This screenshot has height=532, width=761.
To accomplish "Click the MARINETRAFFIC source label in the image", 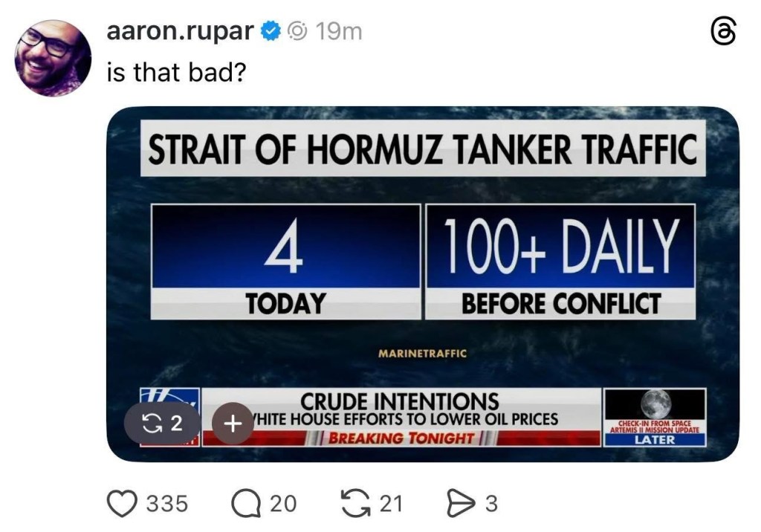I will pyautogui.click(x=423, y=354).
